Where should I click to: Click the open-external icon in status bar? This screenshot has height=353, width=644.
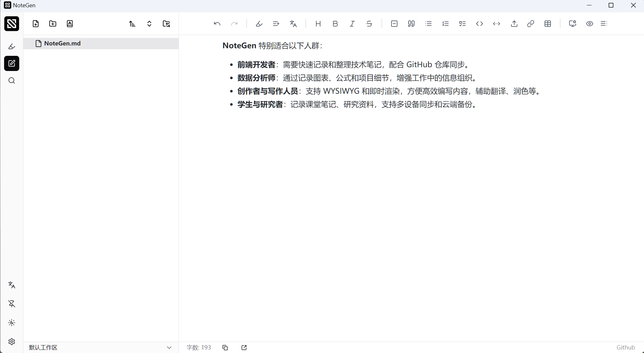coord(244,347)
